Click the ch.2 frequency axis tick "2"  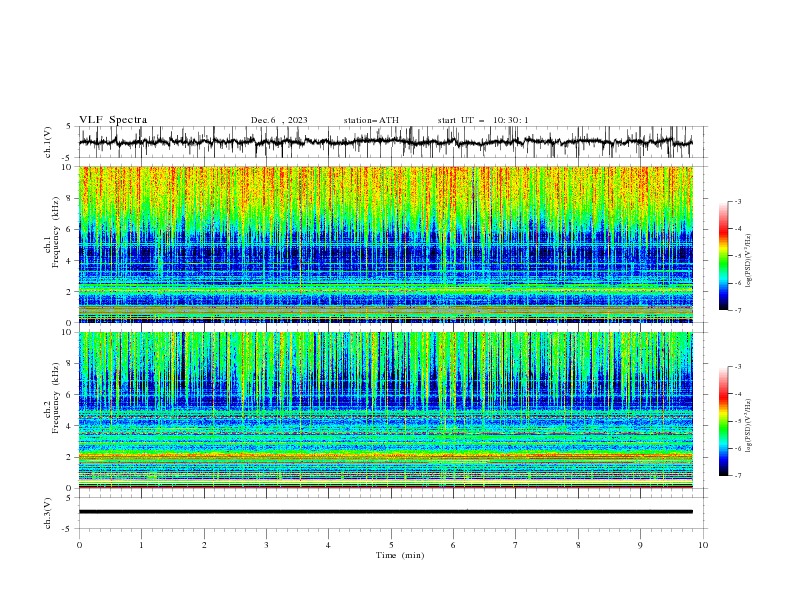(x=70, y=457)
